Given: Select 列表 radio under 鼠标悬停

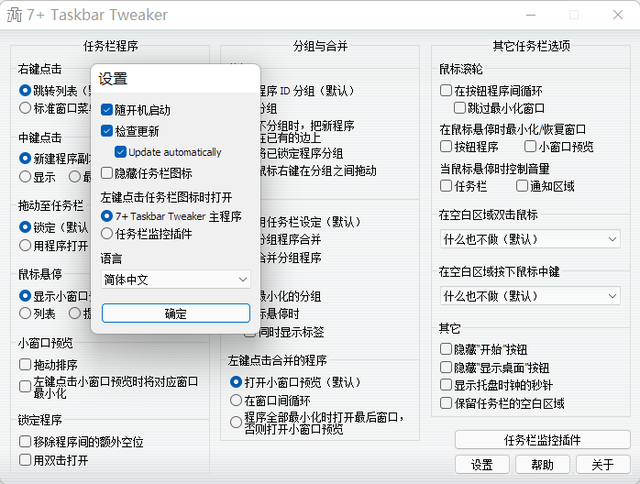Looking at the screenshot, I should tap(25, 313).
